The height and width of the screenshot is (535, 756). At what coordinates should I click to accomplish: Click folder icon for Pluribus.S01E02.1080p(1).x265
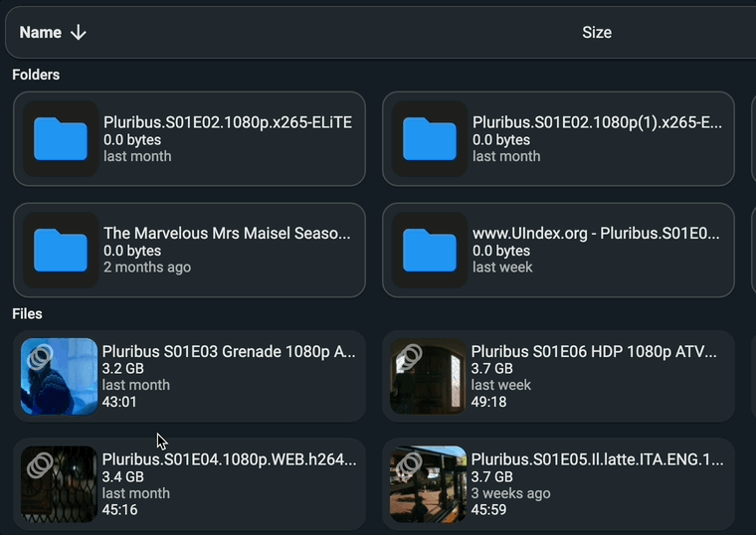430,139
